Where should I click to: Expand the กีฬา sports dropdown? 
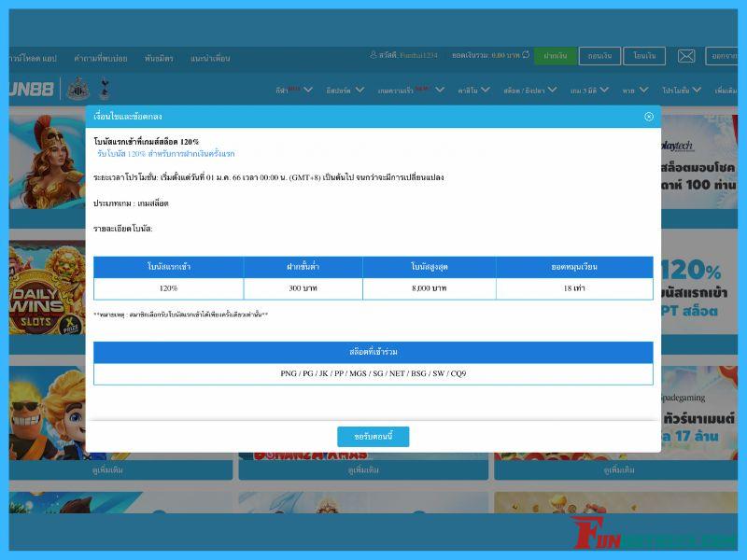pos(294,90)
